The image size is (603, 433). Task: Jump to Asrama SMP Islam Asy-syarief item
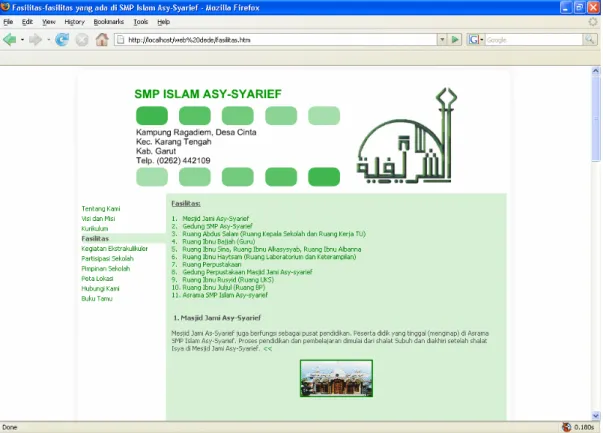point(225,296)
